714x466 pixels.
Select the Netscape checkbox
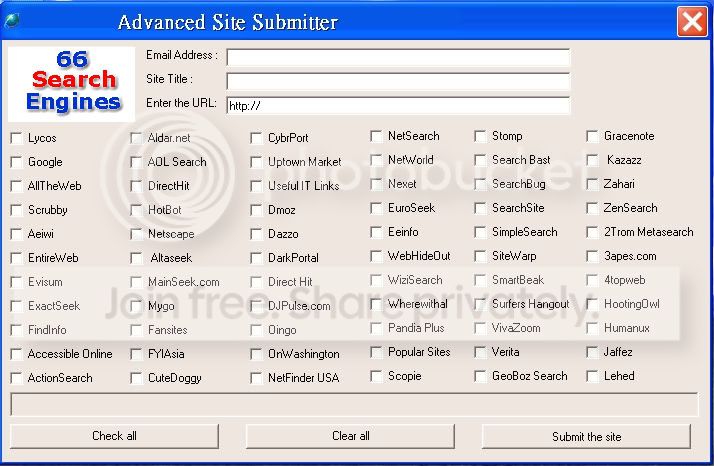pyautogui.click(x=136, y=234)
